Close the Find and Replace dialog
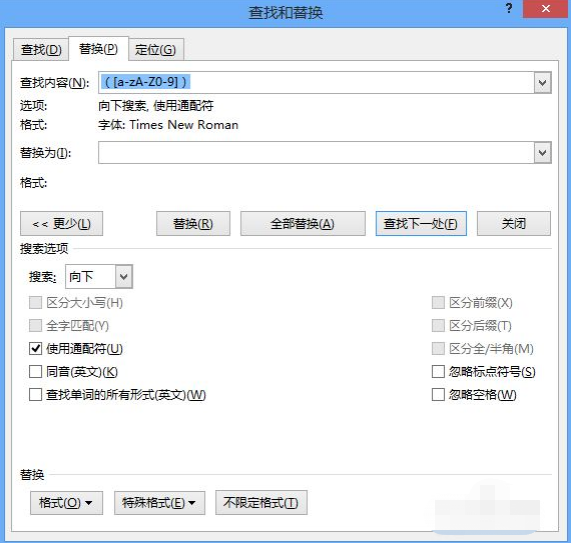Screen dimensions: 571x543 tap(545, 9)
